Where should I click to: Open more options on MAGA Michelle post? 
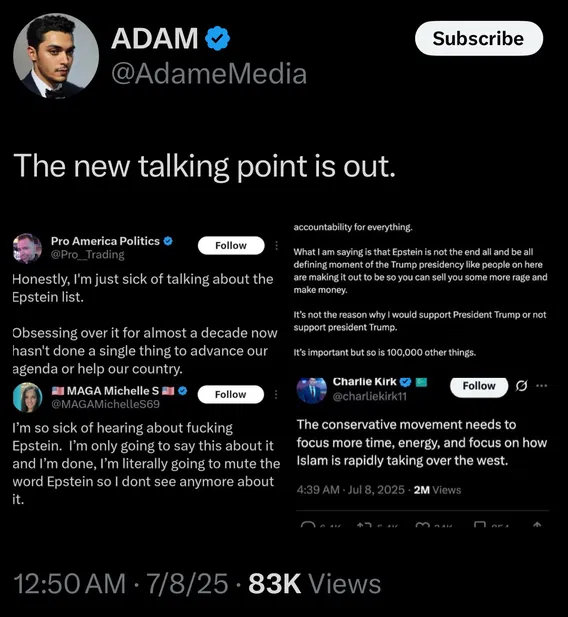click(276, 394)
